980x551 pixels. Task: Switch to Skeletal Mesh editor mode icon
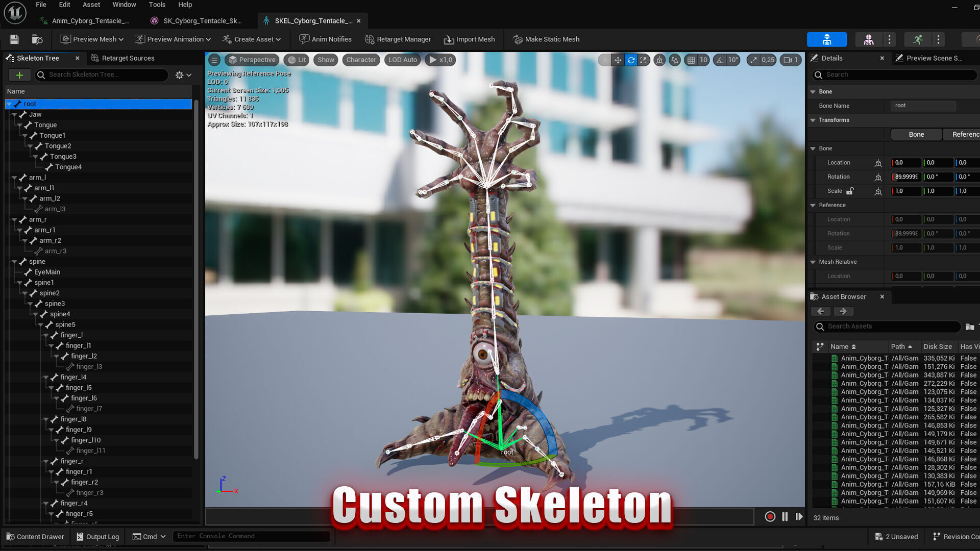868,39
